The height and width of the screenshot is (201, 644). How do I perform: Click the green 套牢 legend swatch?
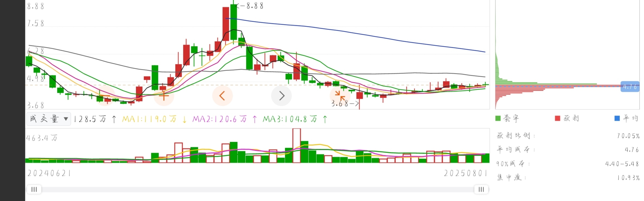pyautogui.click(x=498, y=118)
